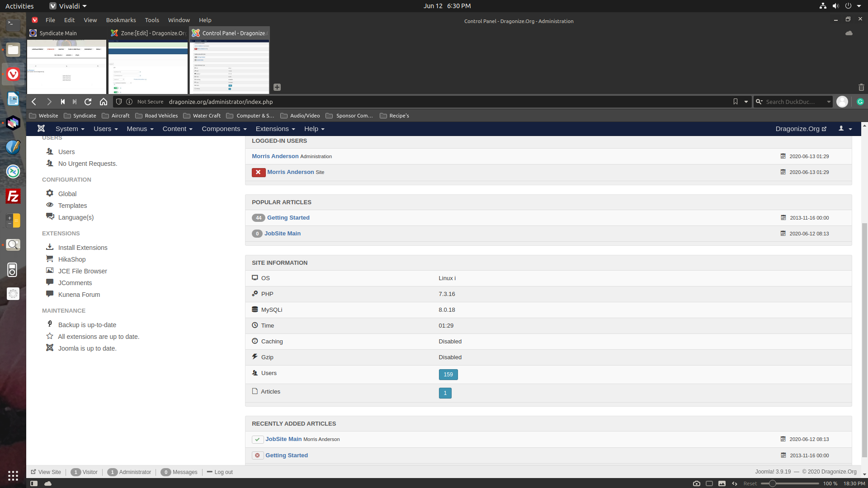Click the Log out link

click(x=223, y=472)
